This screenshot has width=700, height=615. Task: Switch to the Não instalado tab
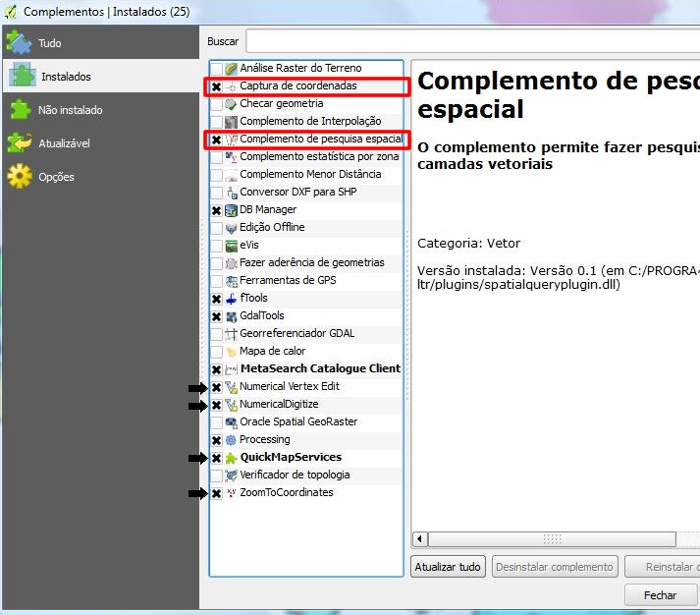click(69, 110)
